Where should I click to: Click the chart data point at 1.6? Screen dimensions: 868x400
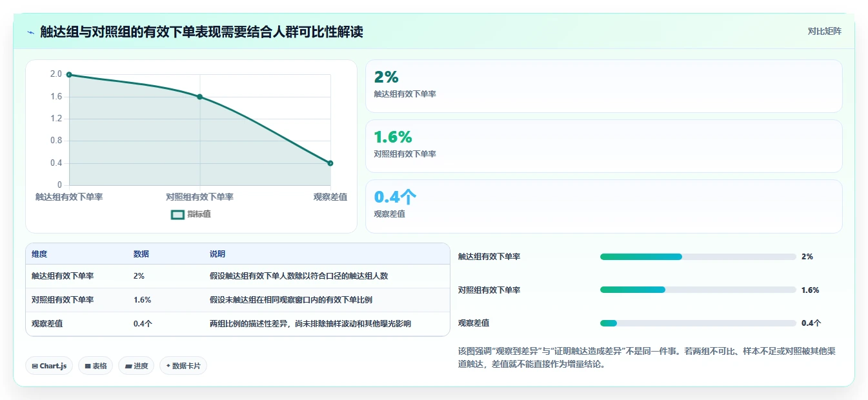(199, 97)
